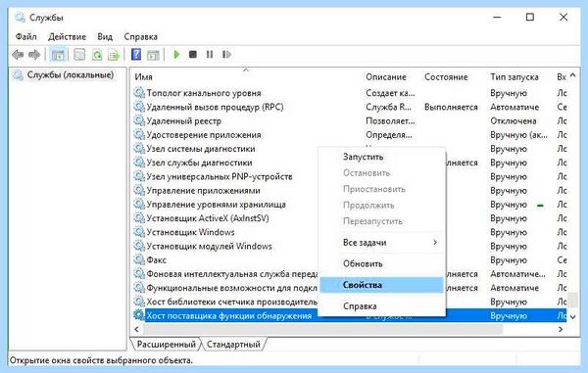Screen dimensions: 588x373
Task: Sort by the Описание column header
Action: tap(386, 76)
